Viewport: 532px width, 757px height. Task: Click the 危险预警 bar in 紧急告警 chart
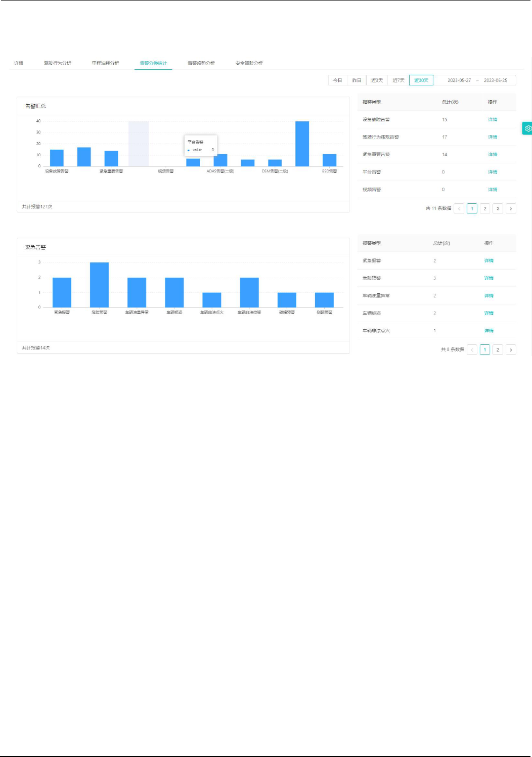pyautogui.click(x=99, y=285)
